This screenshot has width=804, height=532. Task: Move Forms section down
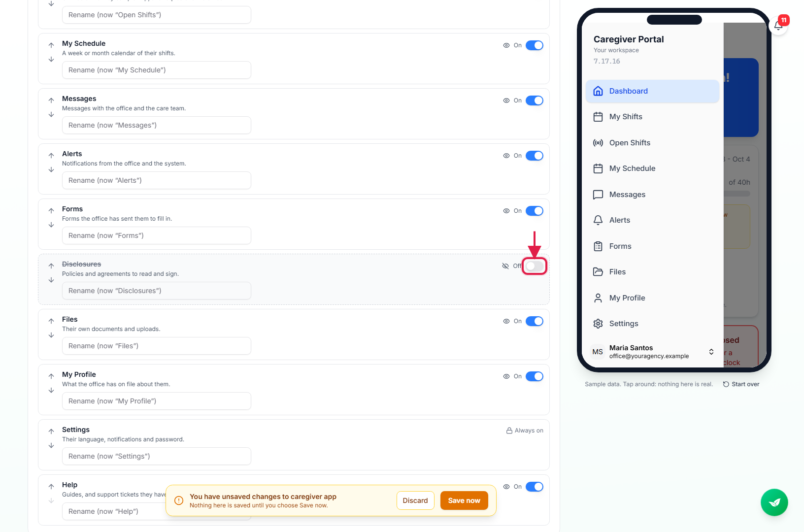coord(51,225)
